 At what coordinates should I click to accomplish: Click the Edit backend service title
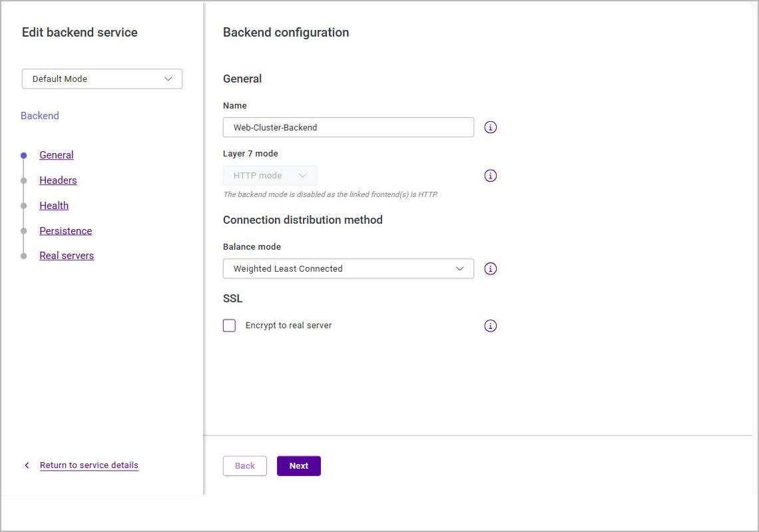click(x=80, y=33)
